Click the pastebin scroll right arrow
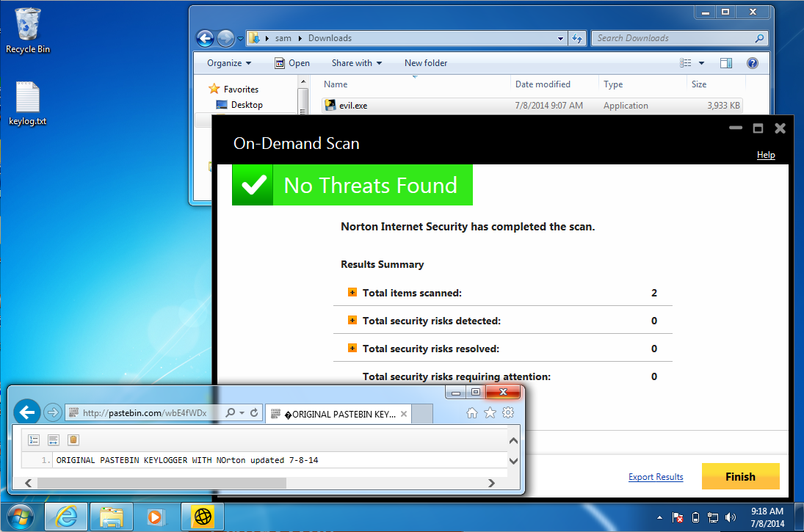The width and height of the screenshot is (804, 532). pos(491,483)
